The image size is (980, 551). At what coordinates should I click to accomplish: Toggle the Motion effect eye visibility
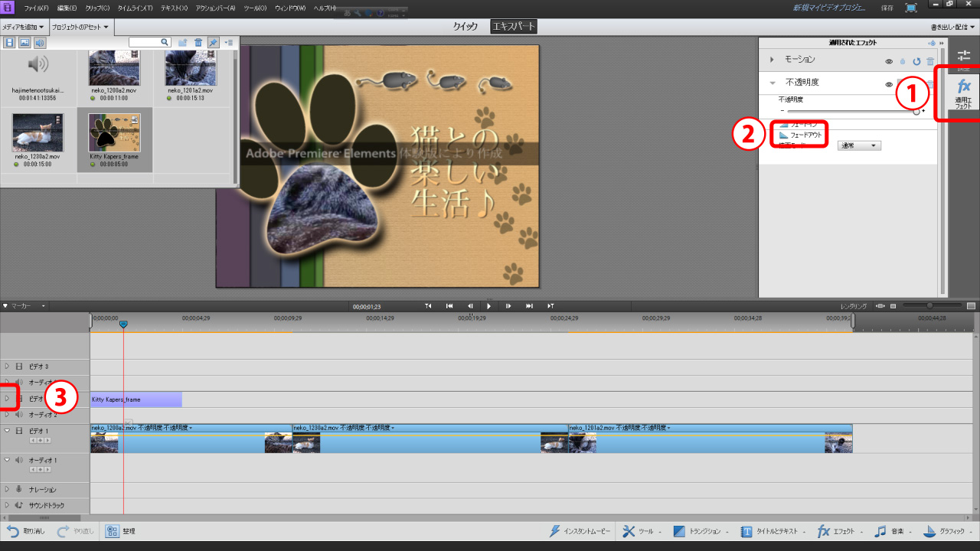[x=889, y=61]
